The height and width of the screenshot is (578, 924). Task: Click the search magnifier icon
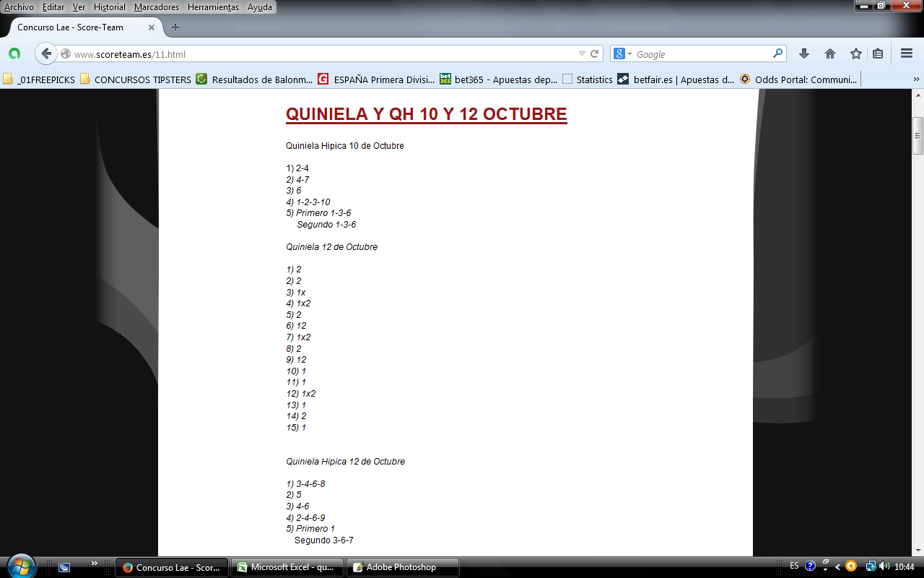click(778, 53)
